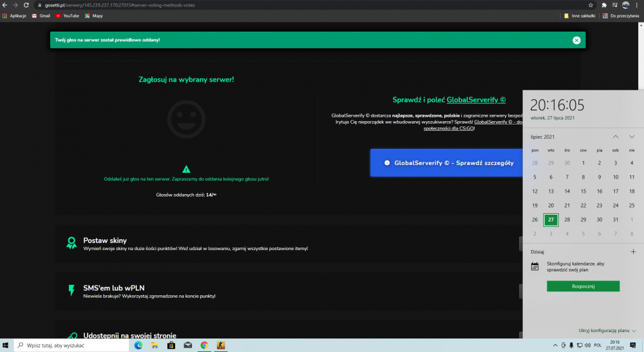Reload the page with the refresh icon
644x352 pixels.
[26, 5]
